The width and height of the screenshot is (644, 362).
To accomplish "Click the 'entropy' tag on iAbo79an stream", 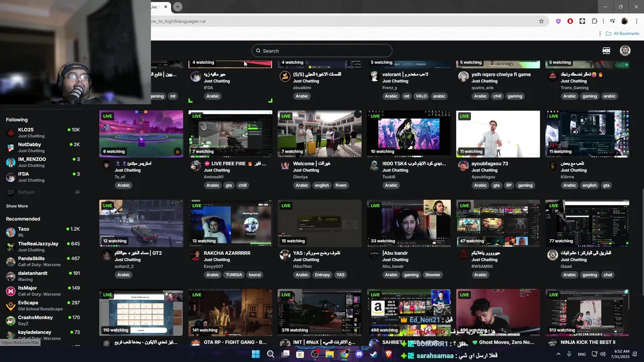I will 322,275.
